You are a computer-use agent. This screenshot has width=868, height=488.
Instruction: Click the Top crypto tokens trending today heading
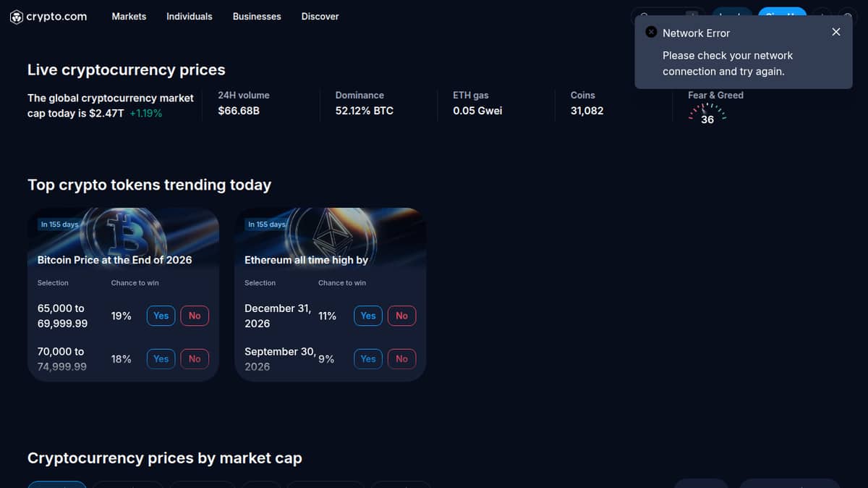pos(149,185)
